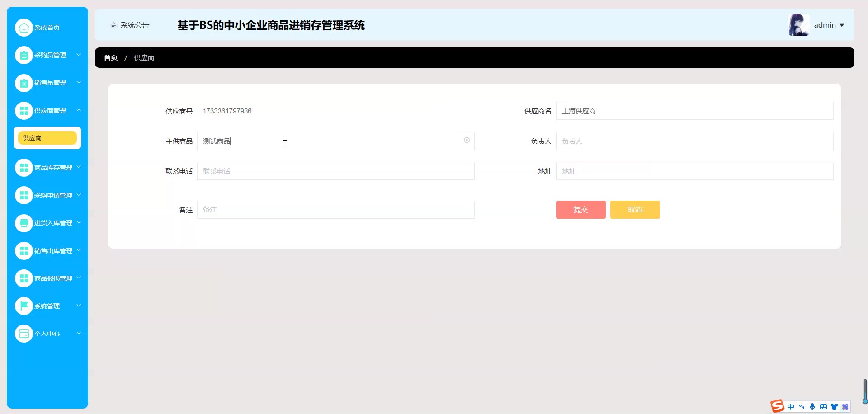868x414 pixels.
Task: Focus the 负责人 input field
Action: (x=695, y=141)
